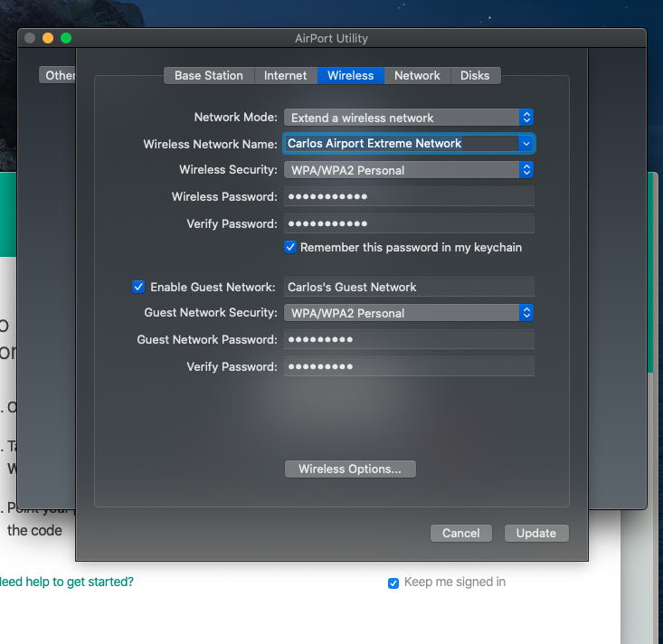Open the Disks tab
The width and height of the screenshot is (663, 644).
(475, 76)
